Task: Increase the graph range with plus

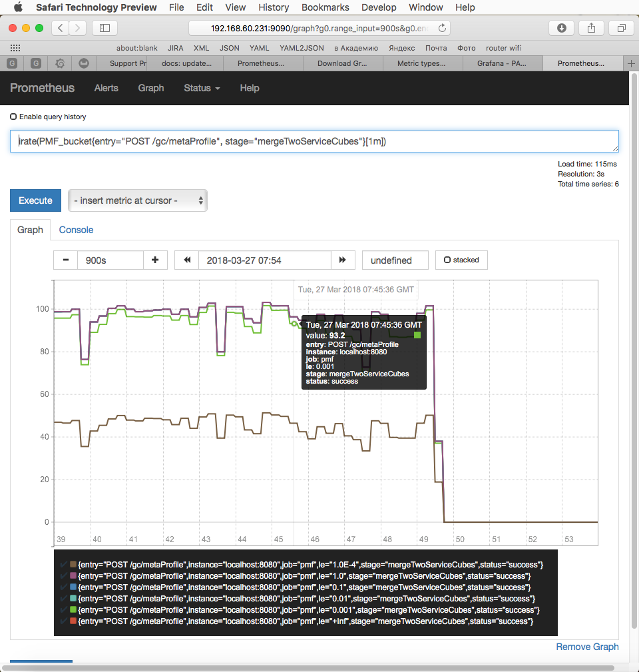Action: [x=155, y=260]
